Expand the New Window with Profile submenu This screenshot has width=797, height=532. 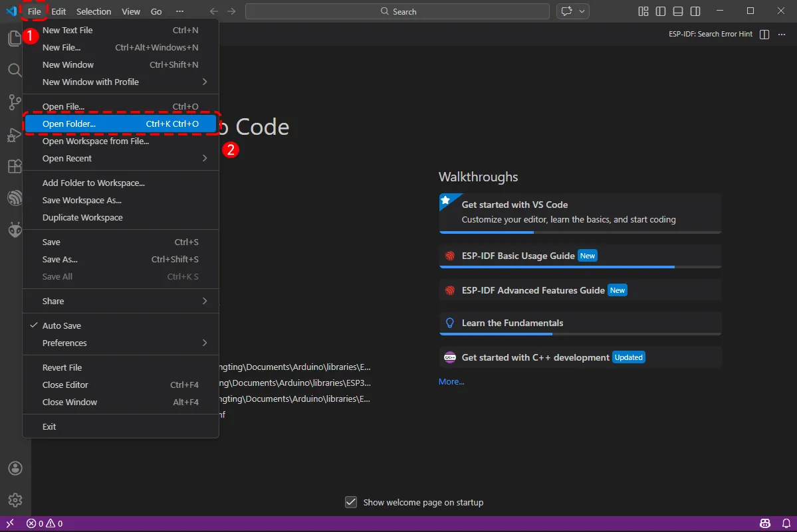click(x=90, y=82)
